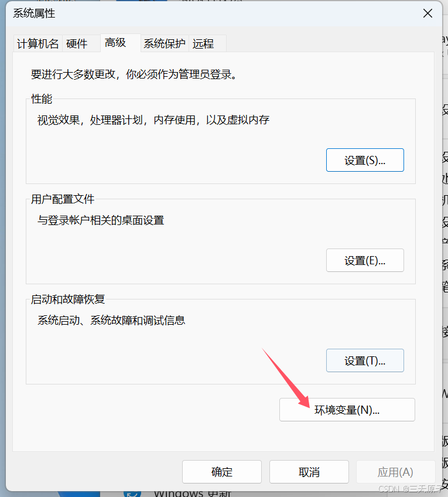448x497 pixels.
Task: Click text 与登录帐户相关的桌面设置
Action: 101,220
